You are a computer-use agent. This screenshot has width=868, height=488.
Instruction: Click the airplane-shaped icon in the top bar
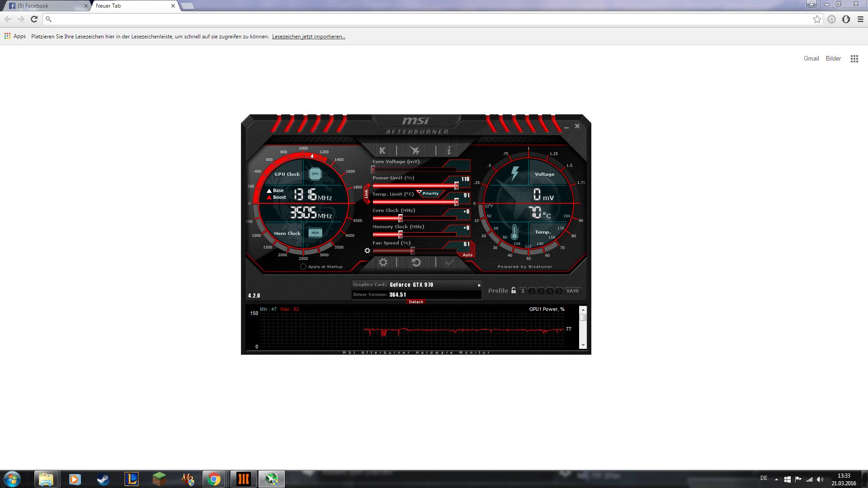point(415,150)
